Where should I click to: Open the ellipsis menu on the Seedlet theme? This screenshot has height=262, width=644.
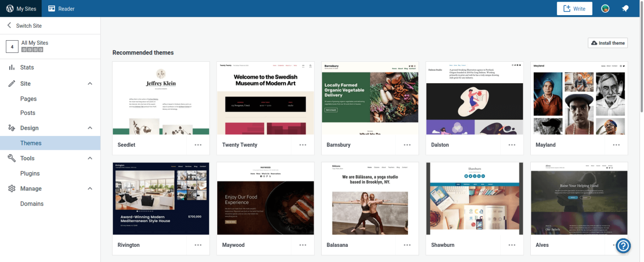pyautogui.click(x=198, y=144)
